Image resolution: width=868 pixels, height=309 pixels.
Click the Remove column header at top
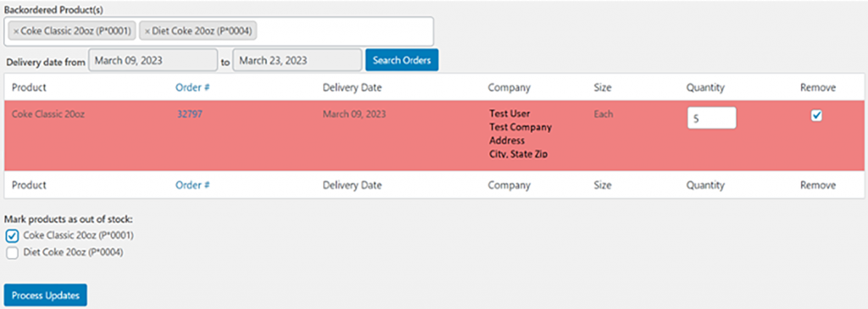click(x=818, y=87)
